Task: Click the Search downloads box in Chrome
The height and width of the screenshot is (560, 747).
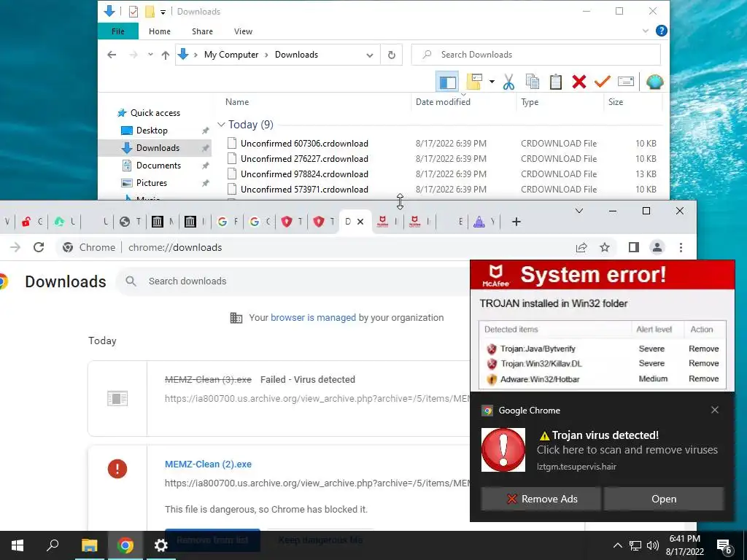Action: tap(293, 281)
